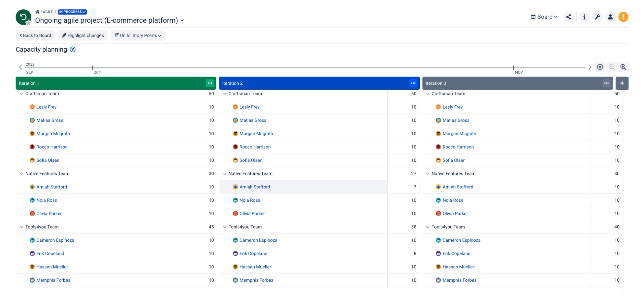The width and height of the screenshot is (644, 303).
Task: Go to next timeline period arrow
Action: tap(590, 67)
